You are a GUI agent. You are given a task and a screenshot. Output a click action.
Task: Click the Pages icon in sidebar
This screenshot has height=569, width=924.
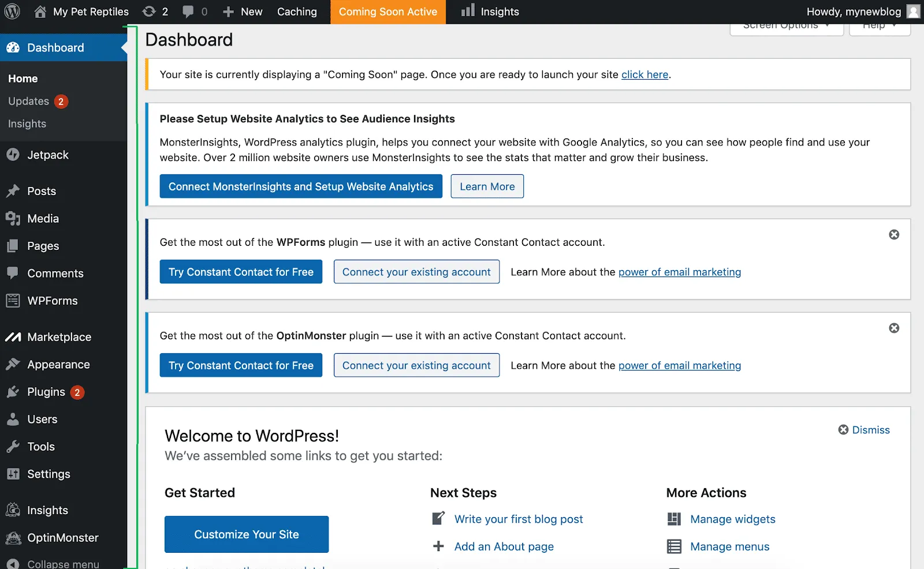(x=13, y=246)
